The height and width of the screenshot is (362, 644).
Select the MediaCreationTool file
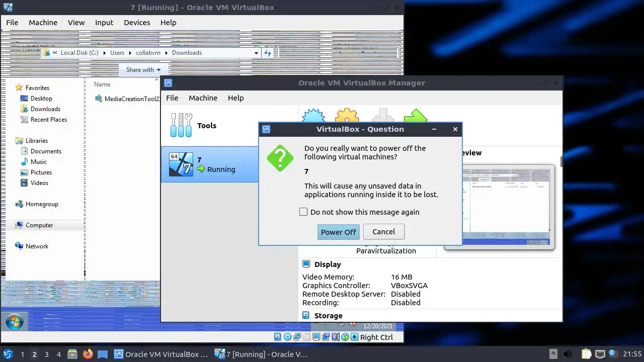pos(129,99)
